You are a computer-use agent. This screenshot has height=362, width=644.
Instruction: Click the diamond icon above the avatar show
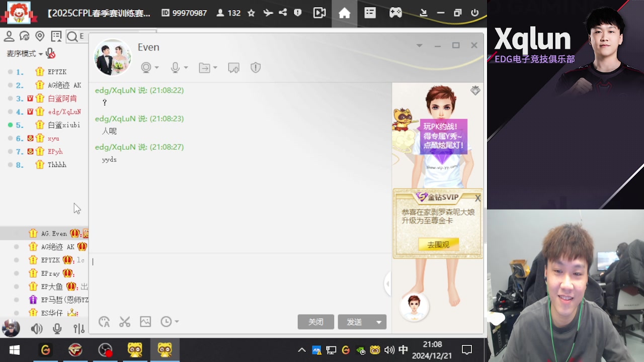click(x=475, y=90)
